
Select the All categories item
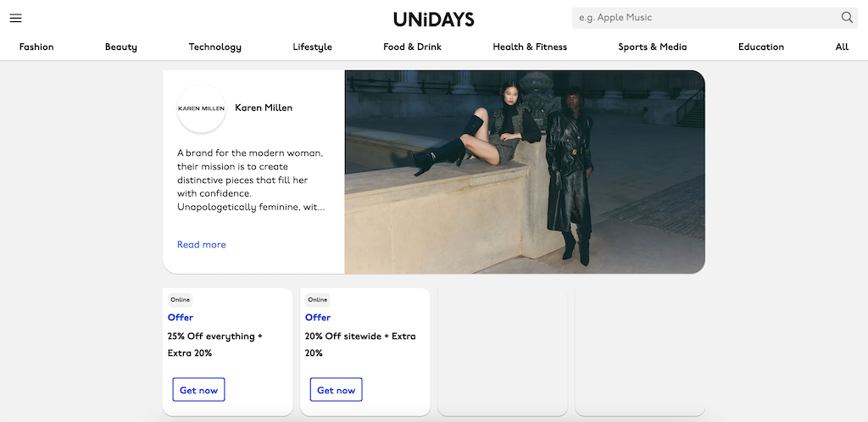click(x=842, y=47)
